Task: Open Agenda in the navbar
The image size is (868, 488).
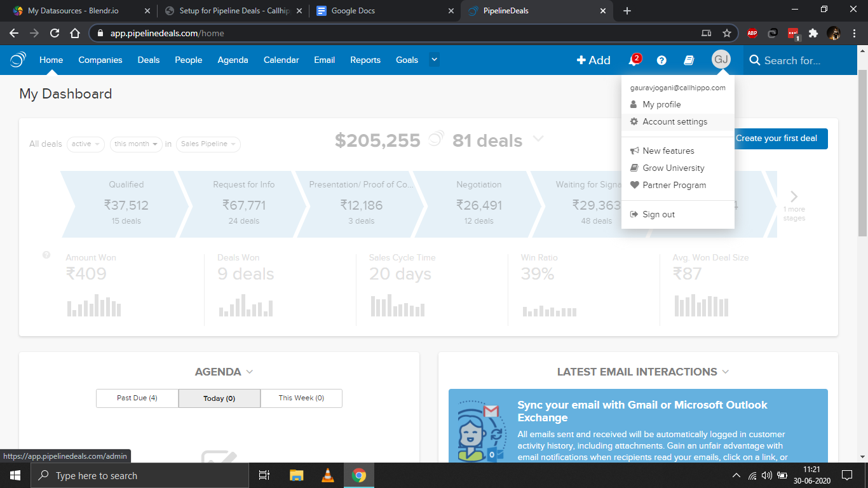Action: [233, 60]
